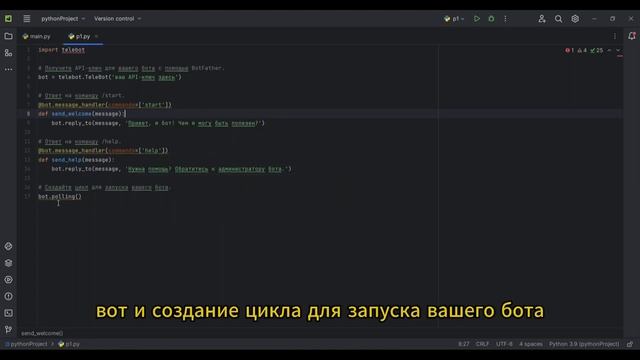Open line and column position indicator
The image size is (640, 360).
[463, 344]
